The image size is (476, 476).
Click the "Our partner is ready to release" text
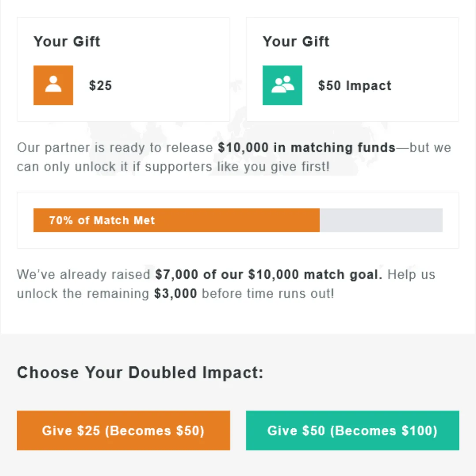[115, 148]
